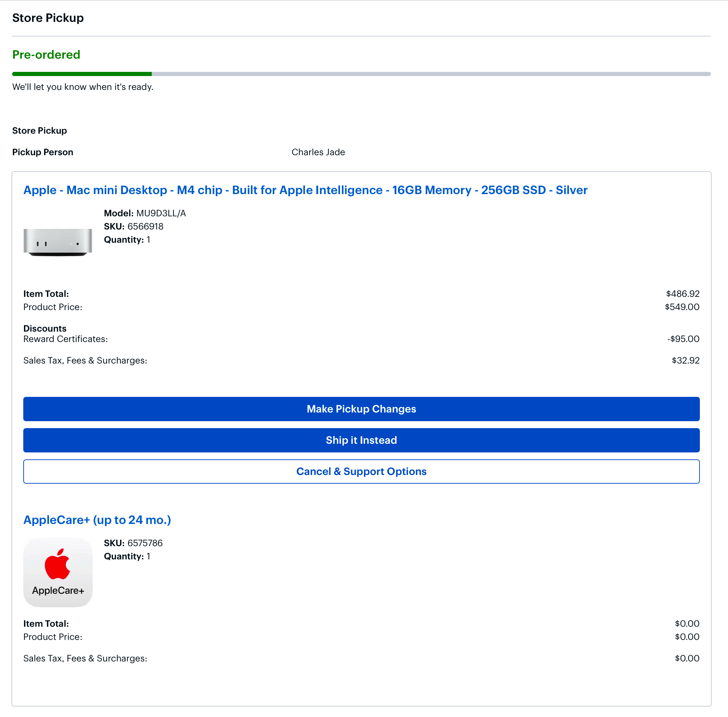Select the AppleCare+ SKU 6575786
The height and width of the screenshot is (717, 728).
(x=145, y=543)
